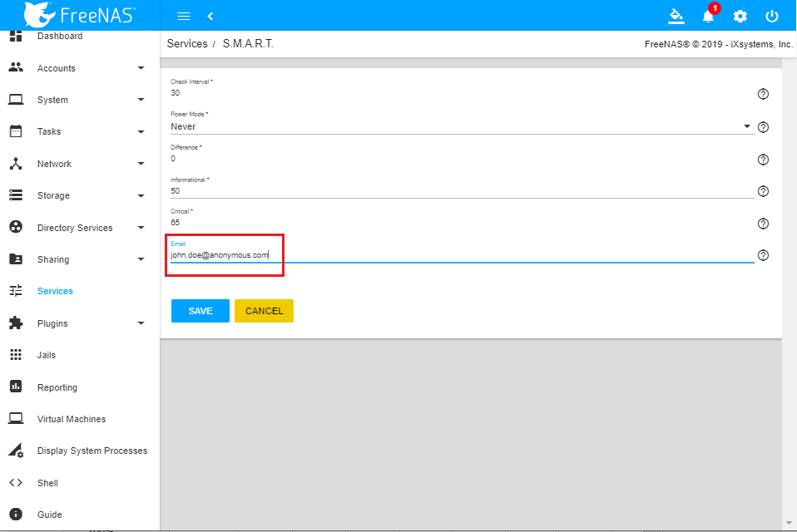Open the Shell from the sidebar

47,483
